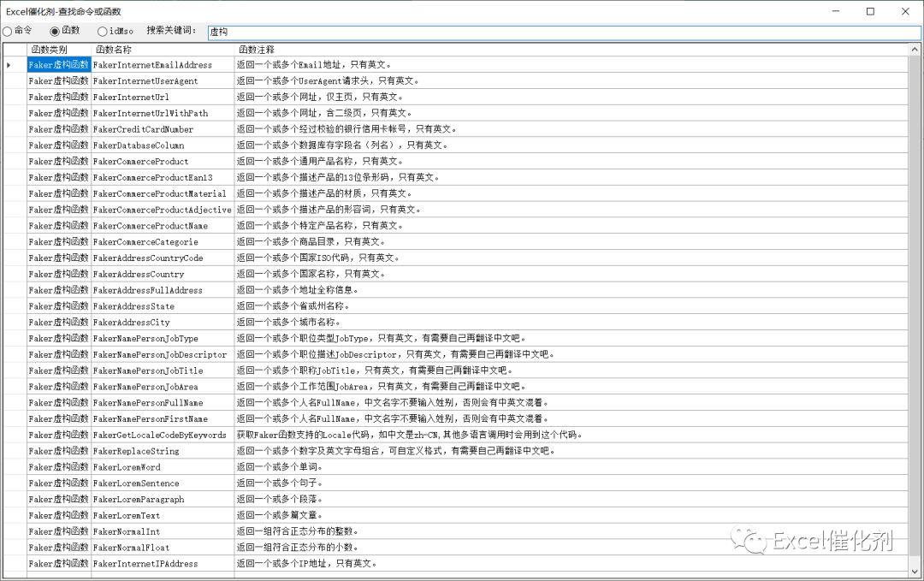Screen dimensions: 924x581
Task: Select the FakerNormalInt cell
Action: [163, 531]
